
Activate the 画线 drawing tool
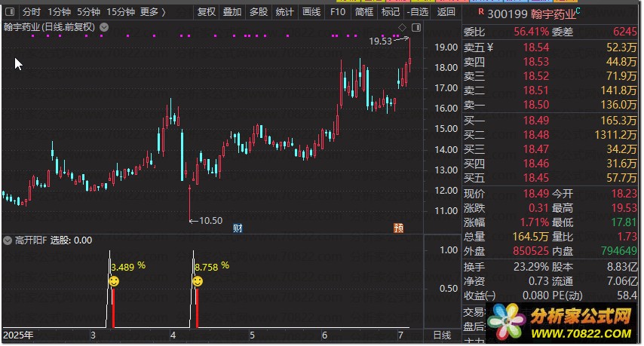311,12
